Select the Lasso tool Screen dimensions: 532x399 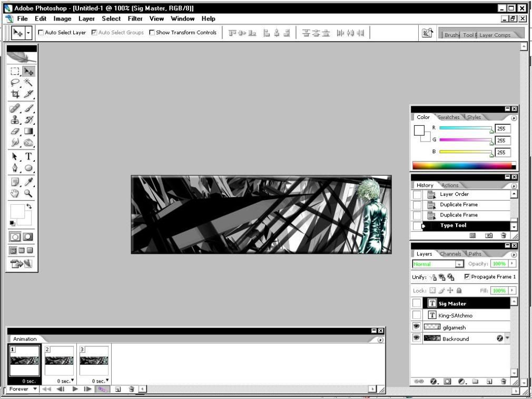coord(15,83)
